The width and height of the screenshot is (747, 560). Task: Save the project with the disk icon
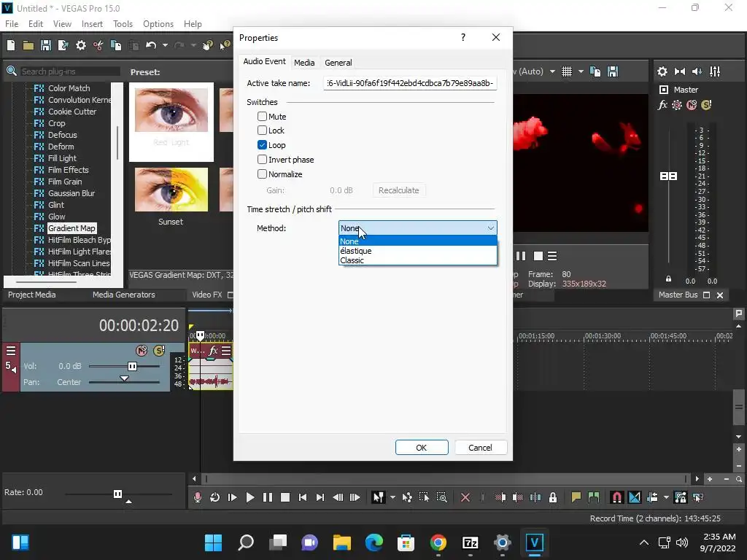(x=46, y=45)
